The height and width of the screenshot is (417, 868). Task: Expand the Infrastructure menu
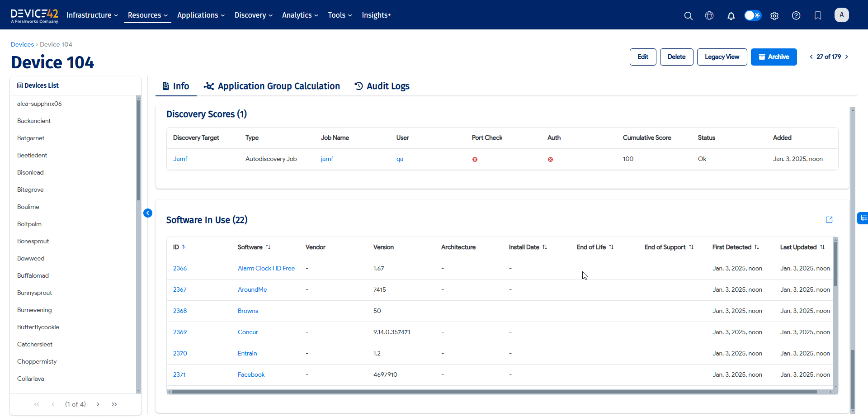pyautogui.click(x=92, y=15)
